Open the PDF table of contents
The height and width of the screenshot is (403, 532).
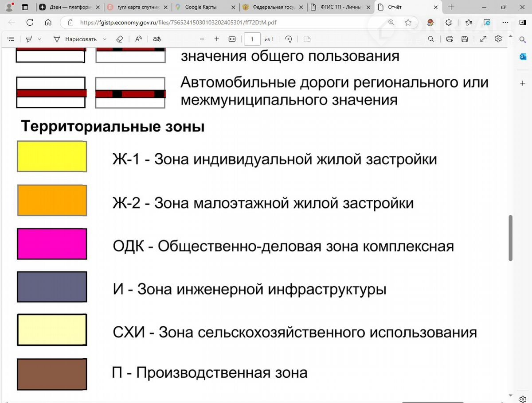tap(11, 39)
